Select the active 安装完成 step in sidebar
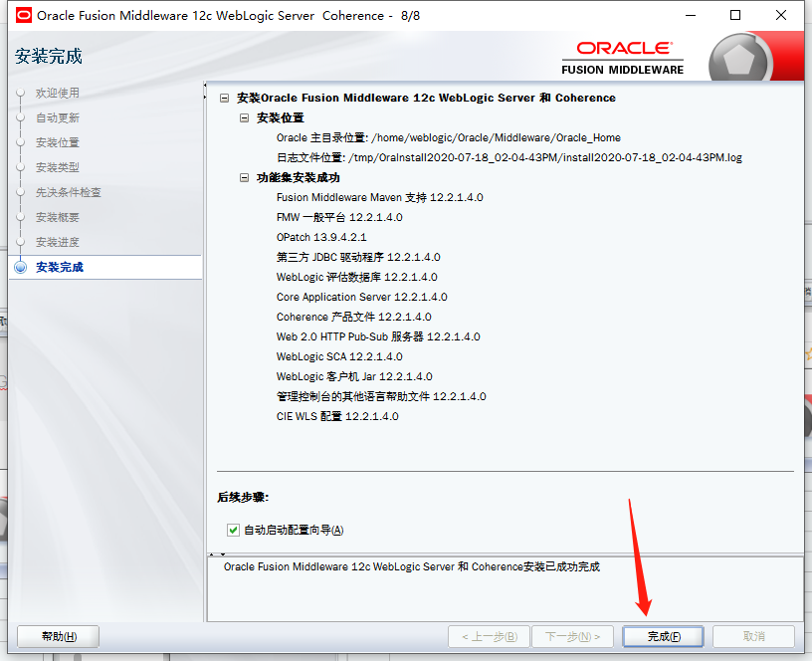 (60, 268)
